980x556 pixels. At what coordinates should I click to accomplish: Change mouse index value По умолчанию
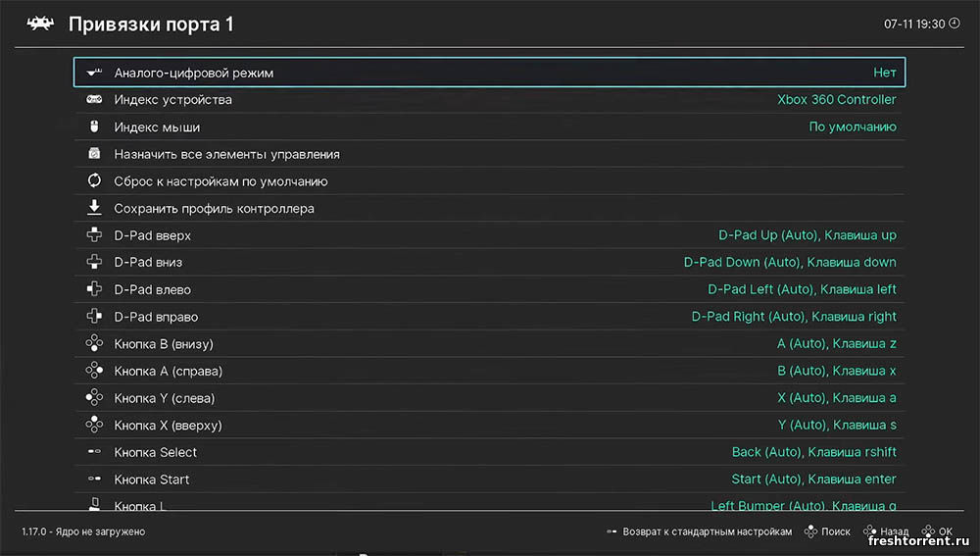852,126
